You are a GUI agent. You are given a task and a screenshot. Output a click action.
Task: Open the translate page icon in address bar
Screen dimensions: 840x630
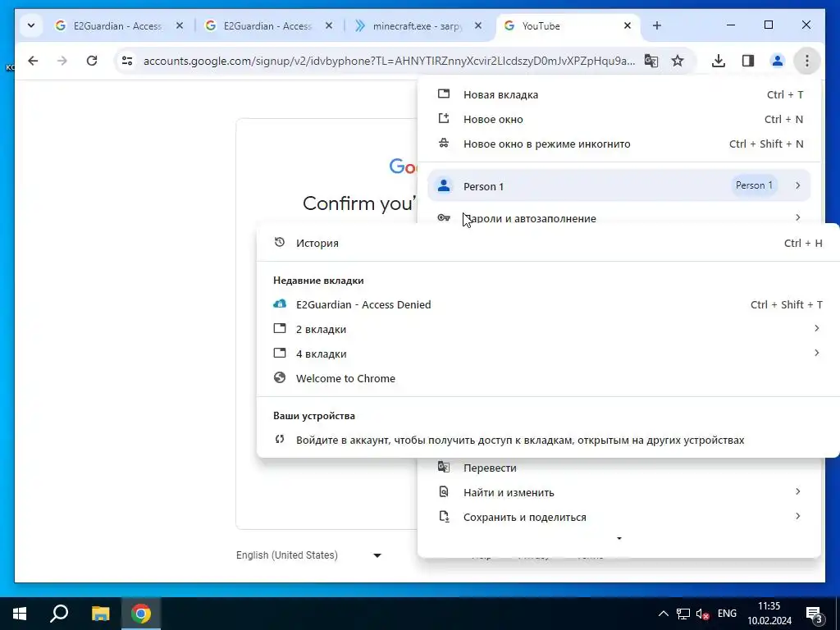pos(651,61)
